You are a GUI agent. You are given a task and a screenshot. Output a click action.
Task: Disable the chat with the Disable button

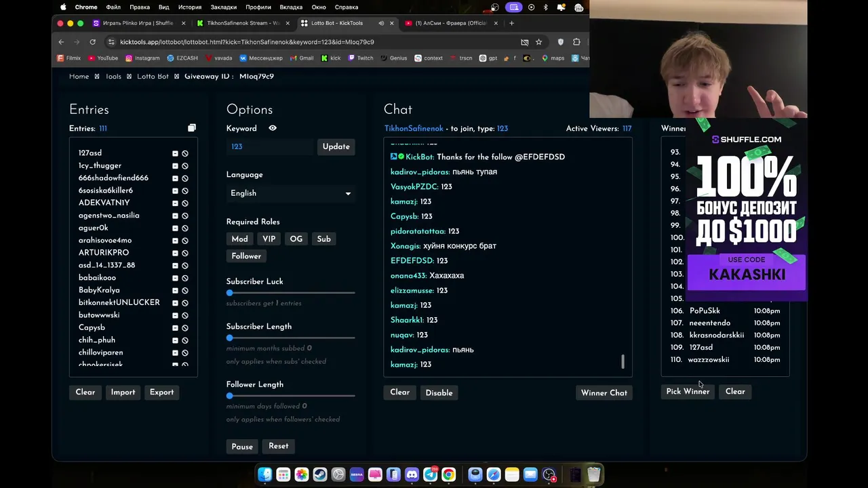(x=439, y=392)
